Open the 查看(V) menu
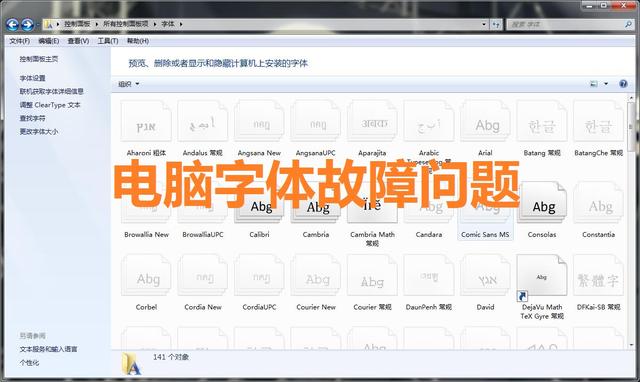 coord(78,41)
